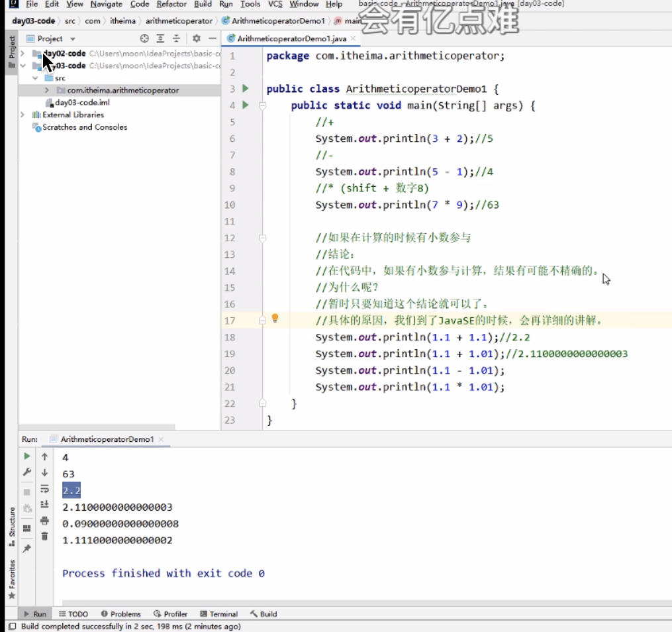Click the itheima breadcrumb

click(x=122, y=21)
